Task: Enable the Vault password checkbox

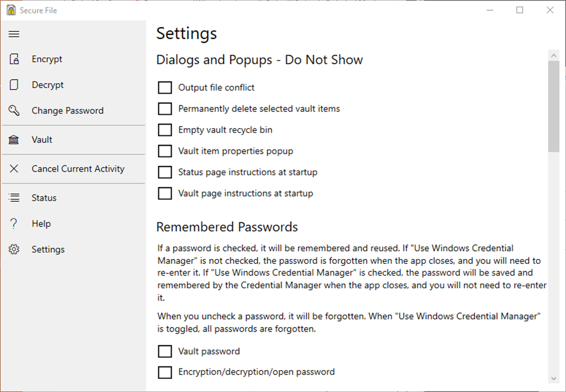Action: tap(165, 352)
